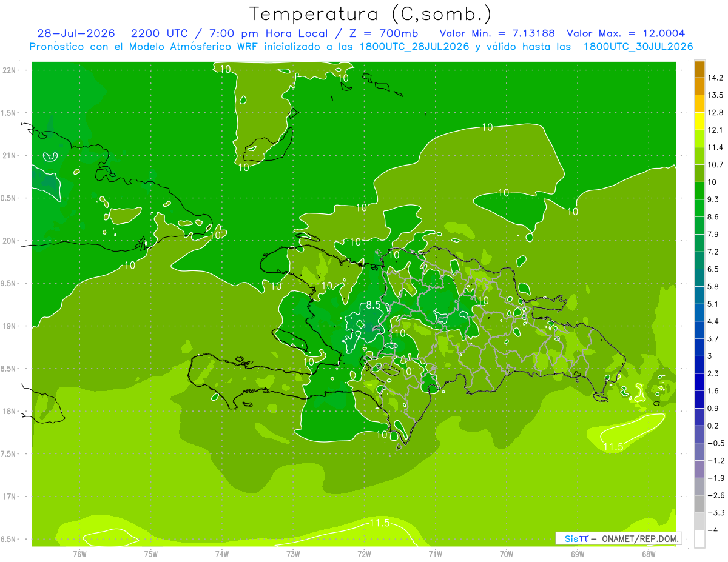Click the "Valor Max. = 12.0004" value
Viewport: 728px width, 562px height.
(626, 33)
